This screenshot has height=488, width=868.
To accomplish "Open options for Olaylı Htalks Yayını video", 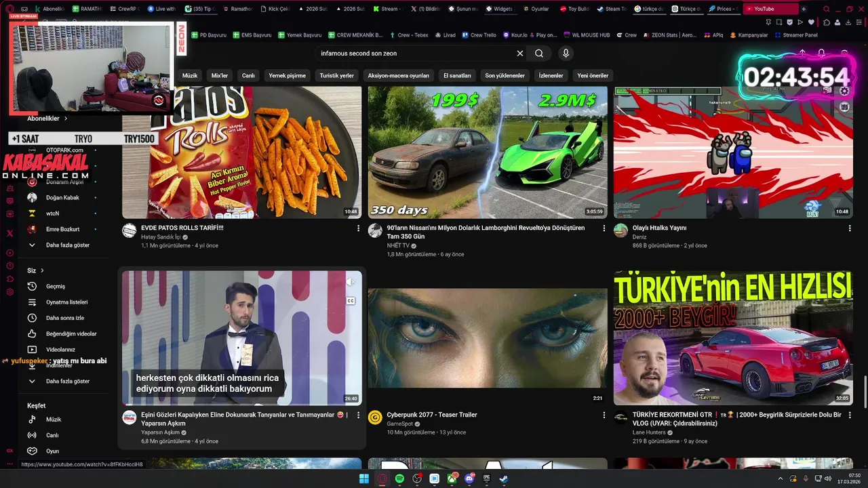I will pos(850,228).
